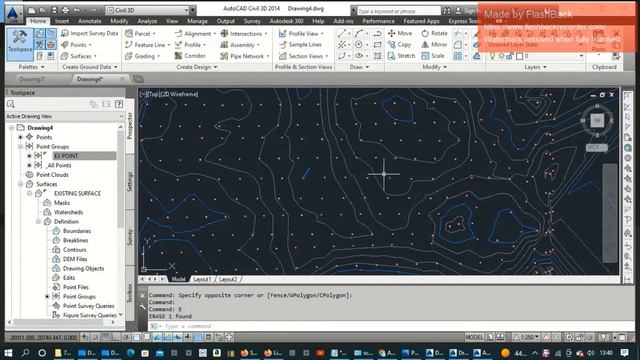Open the Alignment dropdown
Image resolution: width=640 pixels, height=360 pixels.
point(215,33)
